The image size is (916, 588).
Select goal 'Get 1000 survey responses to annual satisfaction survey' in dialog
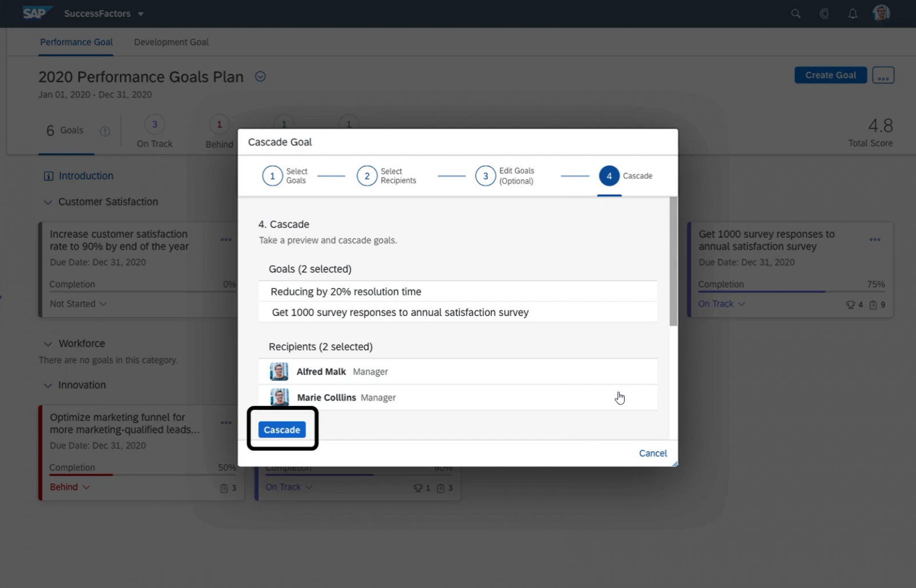coord(457,312)
